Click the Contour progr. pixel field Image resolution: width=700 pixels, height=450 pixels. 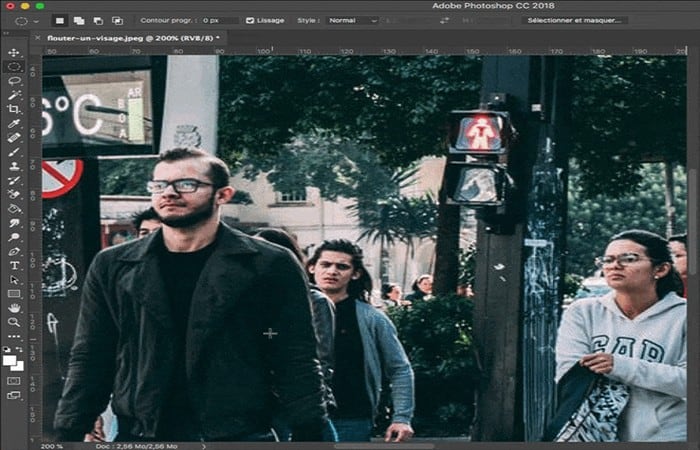(219, 21)
